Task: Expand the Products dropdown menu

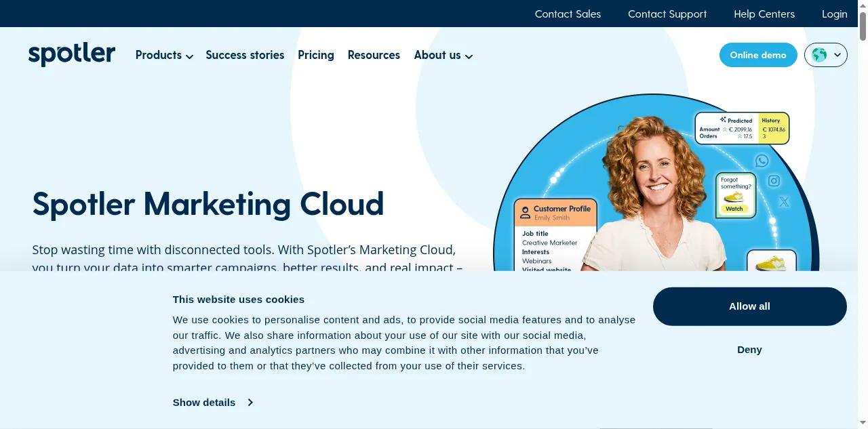Action: (x=164, y=56)
